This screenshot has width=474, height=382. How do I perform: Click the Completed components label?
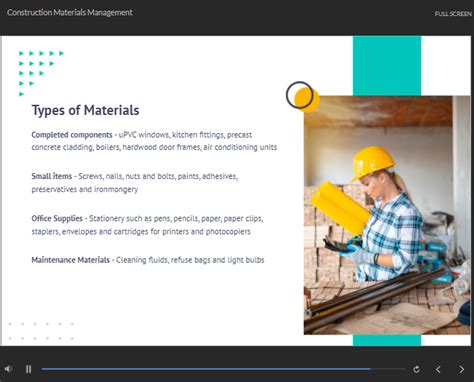72,135
